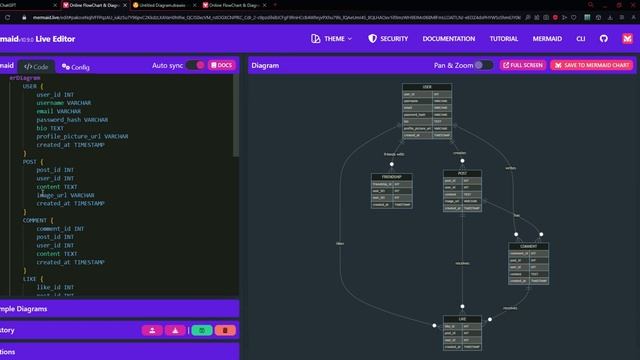
Task: Click the browser reload icon
Action: [7, 18]
